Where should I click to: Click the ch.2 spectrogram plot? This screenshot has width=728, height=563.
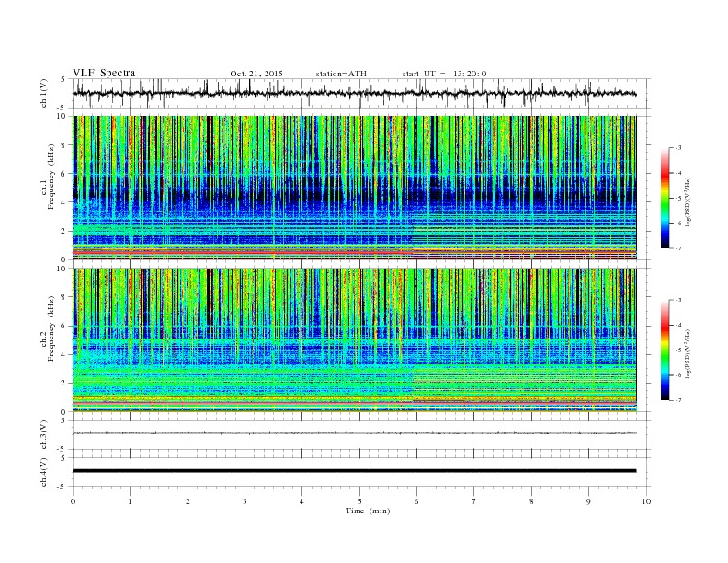click(x=355, y=340)
